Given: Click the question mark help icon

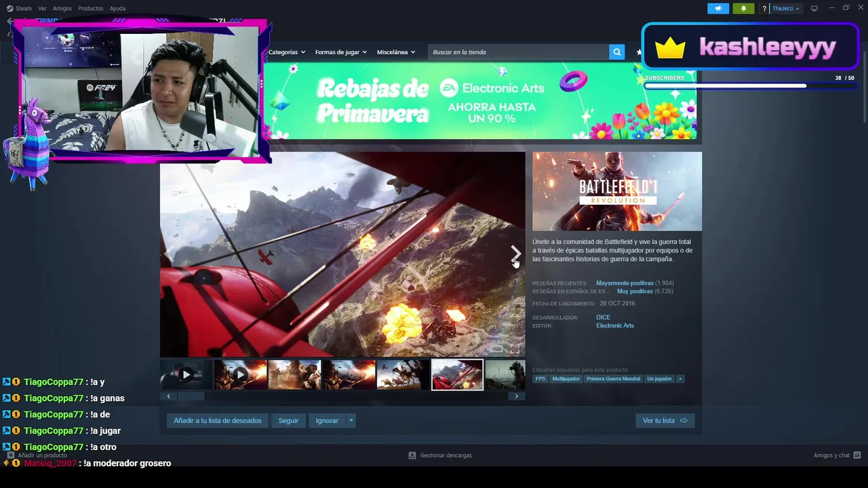Looking at the screenshot, I should point(764,8).
